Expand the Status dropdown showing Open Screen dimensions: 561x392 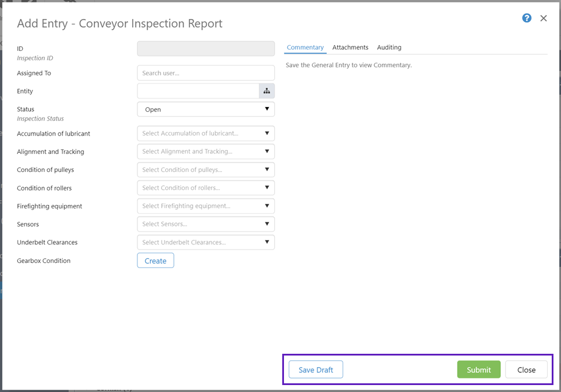(206, 109)
